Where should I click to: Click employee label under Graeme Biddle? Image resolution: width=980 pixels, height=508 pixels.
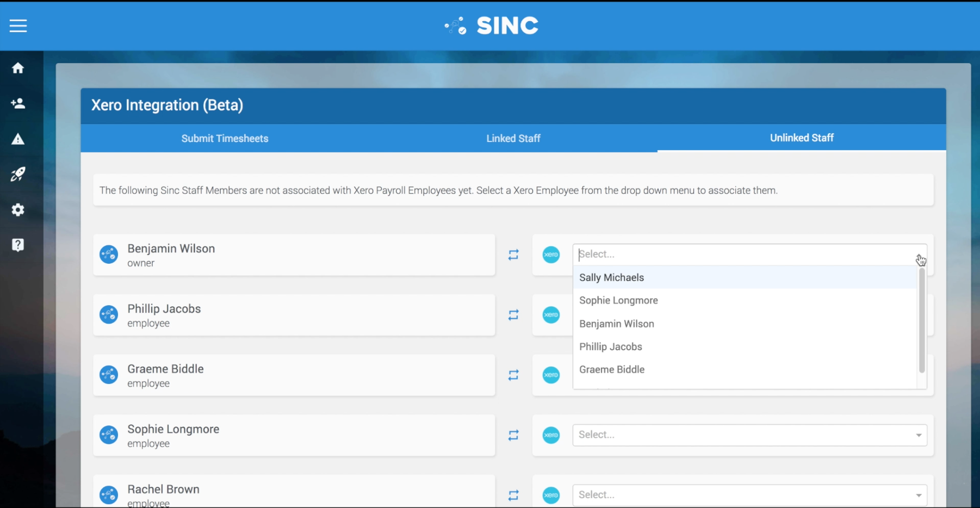tap(148, 383)
